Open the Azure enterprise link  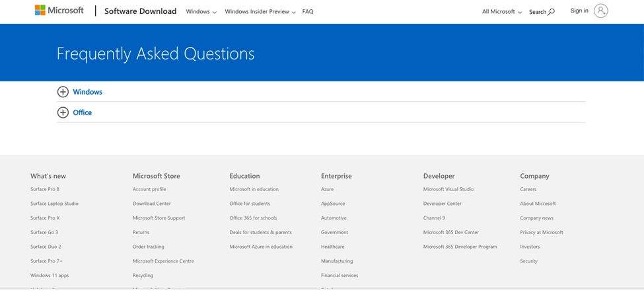coord(328,189)
